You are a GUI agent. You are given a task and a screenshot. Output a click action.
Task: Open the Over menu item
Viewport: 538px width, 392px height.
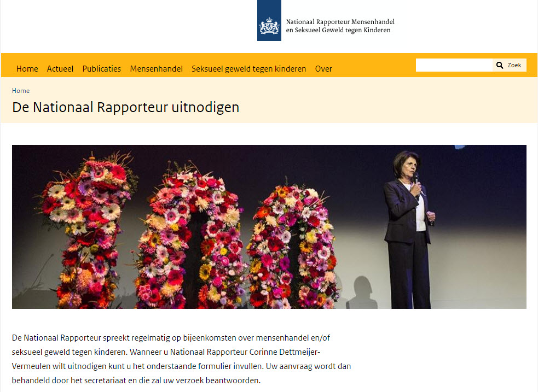tap(323, 69)
